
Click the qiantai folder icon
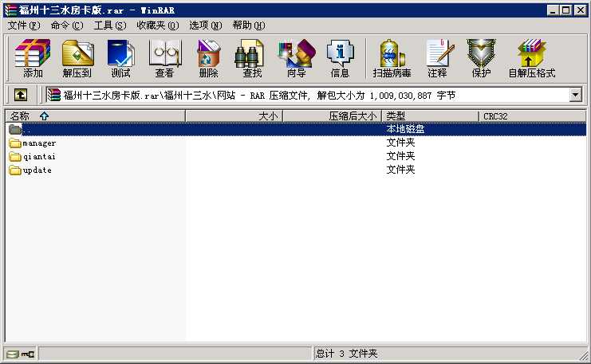click(15, 157)
